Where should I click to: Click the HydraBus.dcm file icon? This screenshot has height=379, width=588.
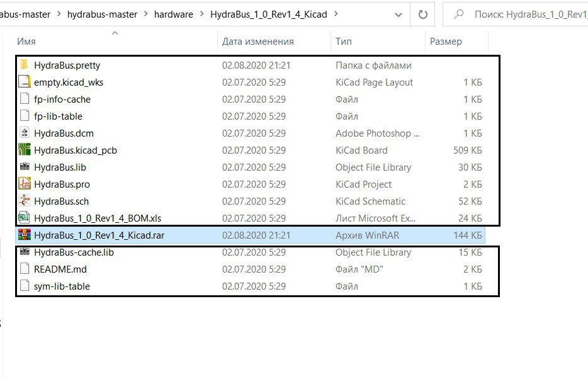(x=25, y=133)
